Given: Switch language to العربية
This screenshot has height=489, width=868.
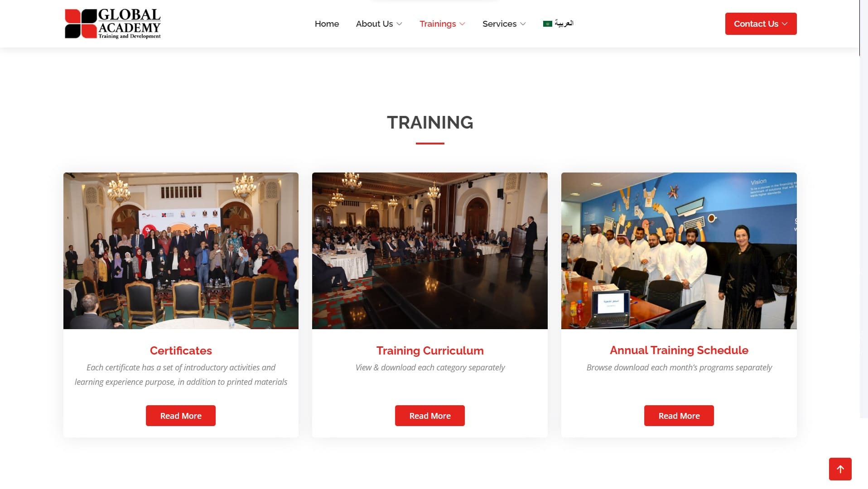Looking at the screenshot, I should click(x=564, y=24).
